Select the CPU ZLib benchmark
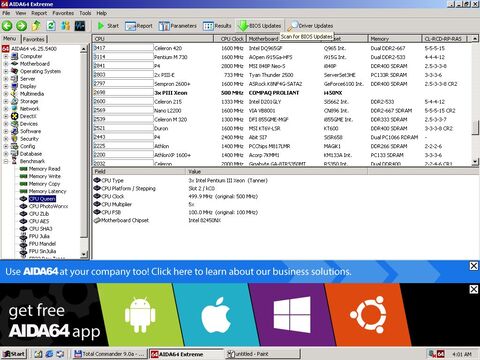The width and height of the screenshot is (480, 360). click(39, 214)
